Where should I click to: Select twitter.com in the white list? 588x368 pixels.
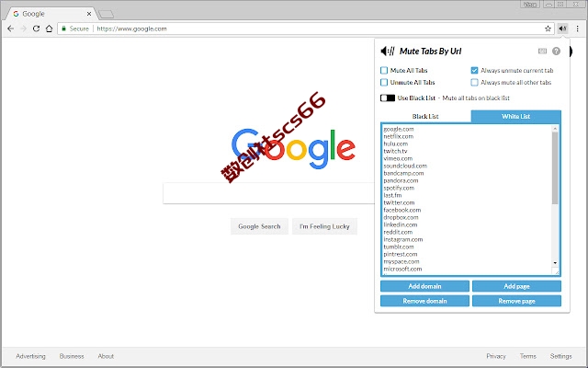(399, 202)
